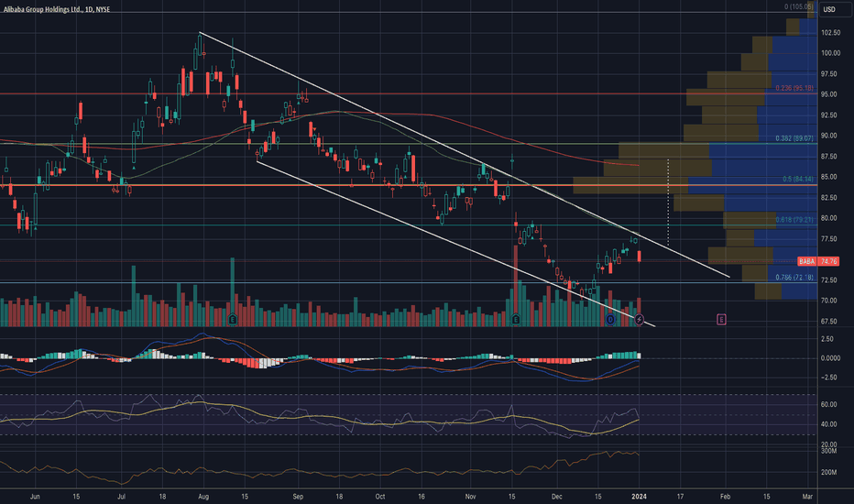Click the 300M volume scale label
Screen dimensions: 854x504
point(828,451)
